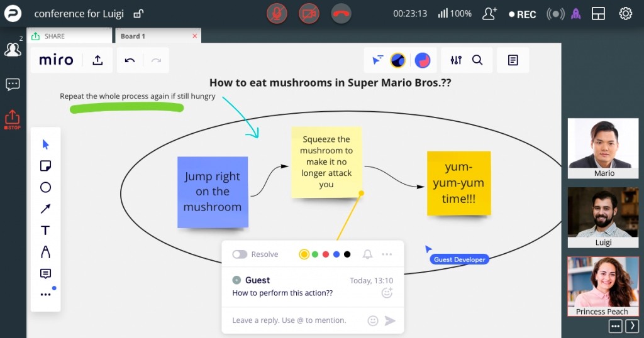The width and height of the screenshot is (644, 338).
Task: Redo the last action
Action: 156,61
